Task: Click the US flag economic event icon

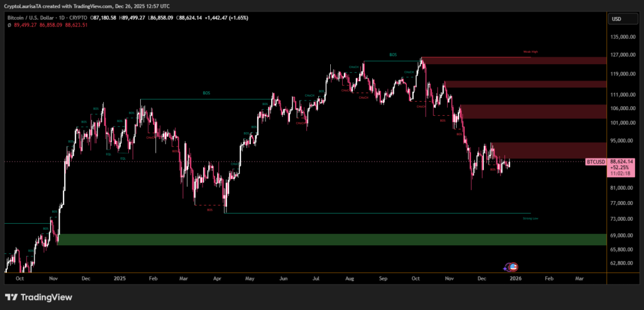Action: [513, 267]
